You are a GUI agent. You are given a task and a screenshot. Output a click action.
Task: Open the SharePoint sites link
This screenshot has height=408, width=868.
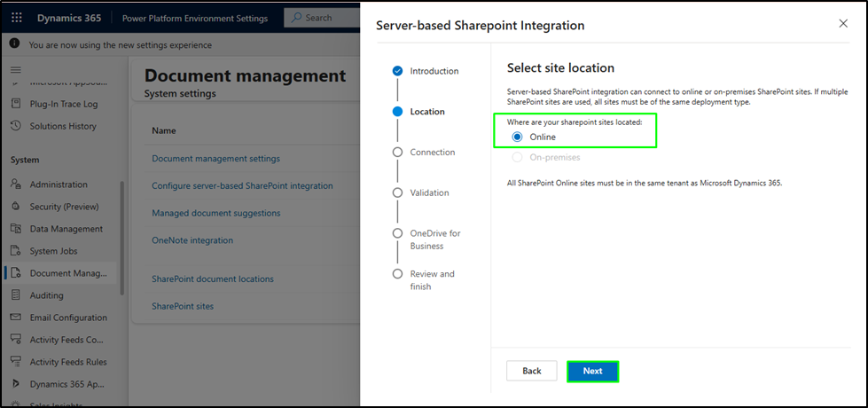[183, 306]
